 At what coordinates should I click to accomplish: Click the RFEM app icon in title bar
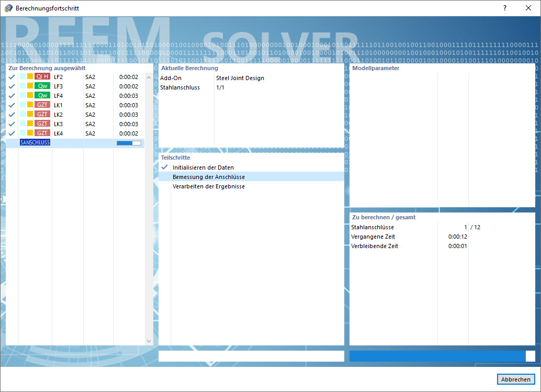pos(8,8)
